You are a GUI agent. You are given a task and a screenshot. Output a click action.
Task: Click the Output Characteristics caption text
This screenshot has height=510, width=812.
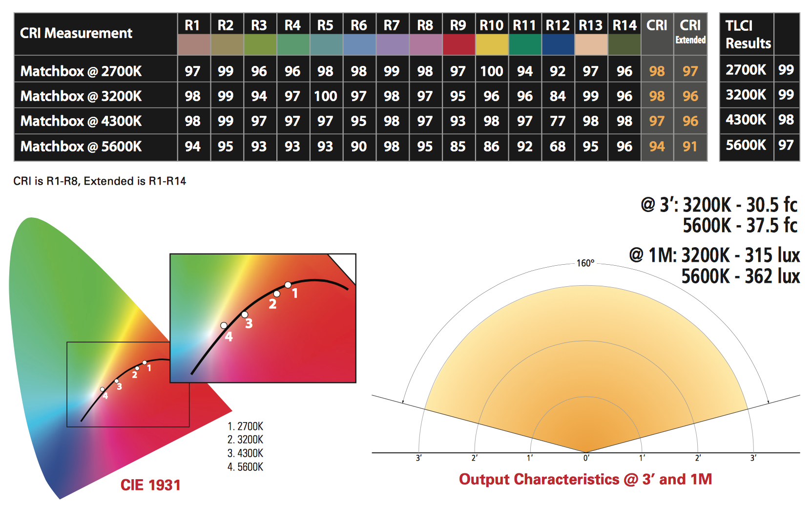pos(585,479)
